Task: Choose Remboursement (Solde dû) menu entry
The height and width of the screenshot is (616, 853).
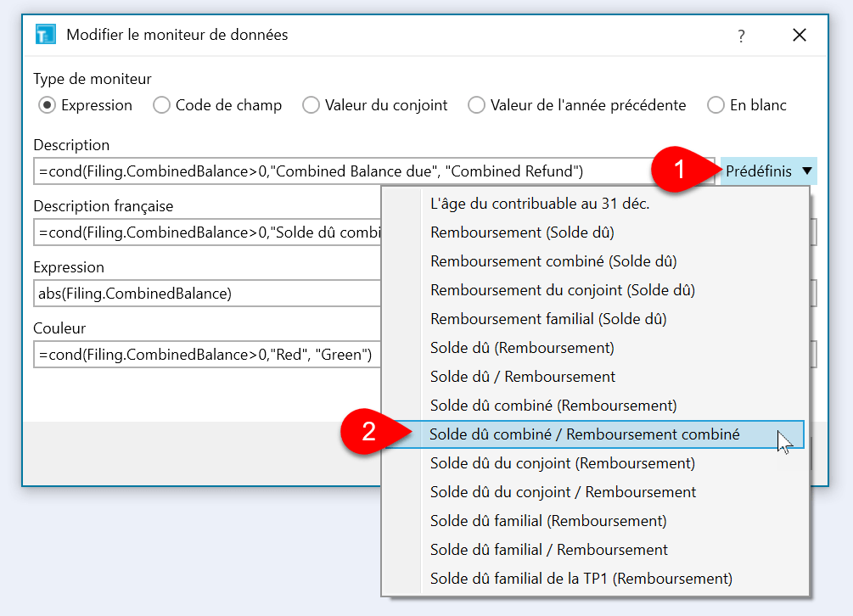Action: [x=595, y=232]
